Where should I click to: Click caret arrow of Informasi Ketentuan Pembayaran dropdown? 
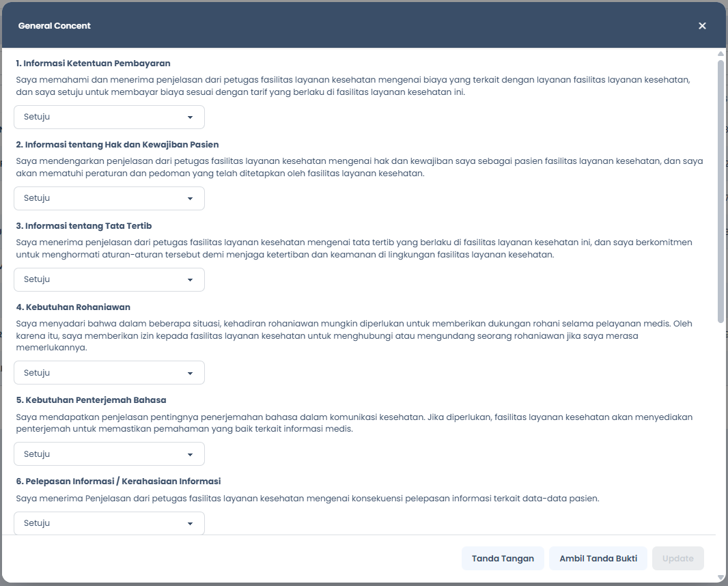click(x=190, y=117)
